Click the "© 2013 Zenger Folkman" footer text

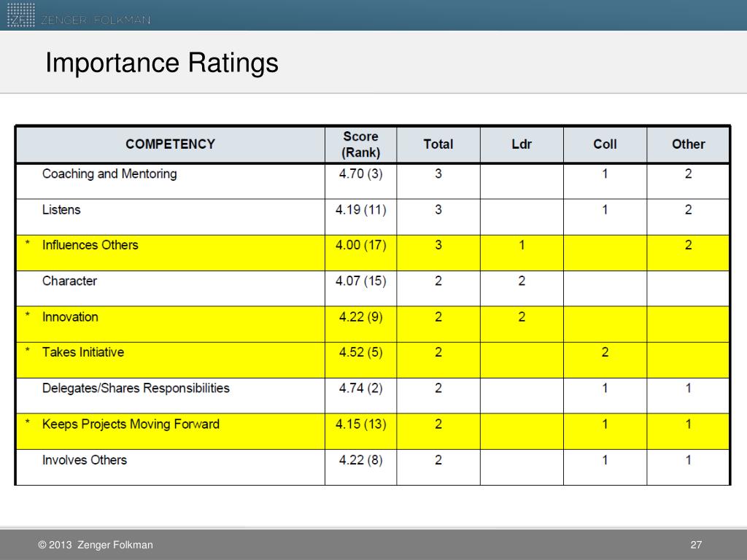coord(96,545)
